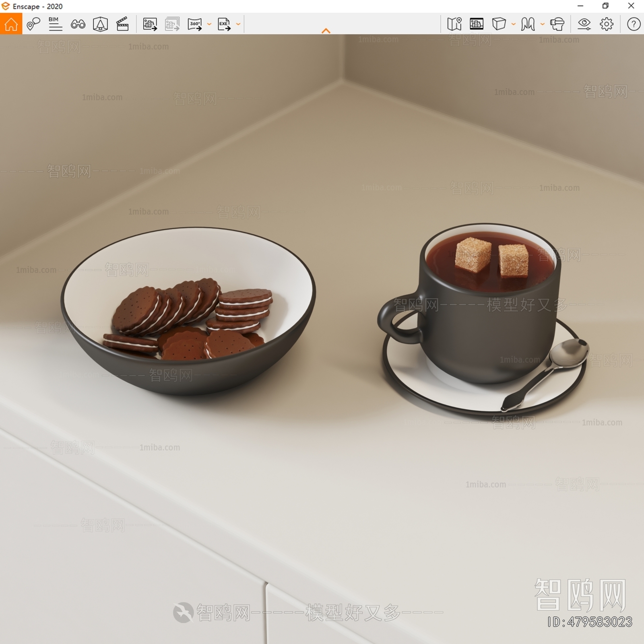Open Visual Settings eye icon
This screenshot has width=644, height=644.
point(584,24)
